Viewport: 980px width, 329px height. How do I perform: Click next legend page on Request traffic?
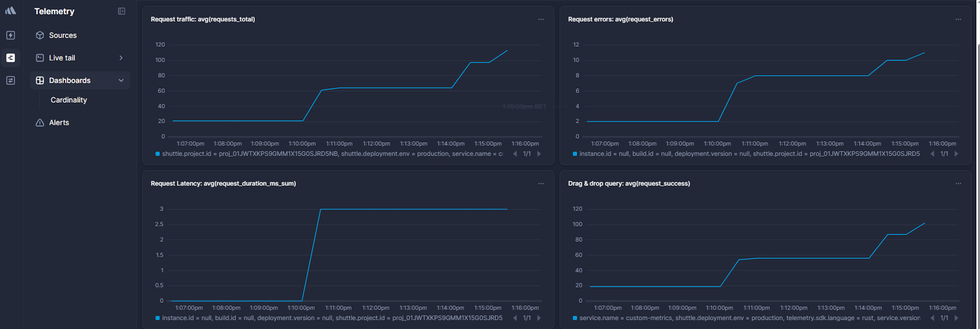539,154
